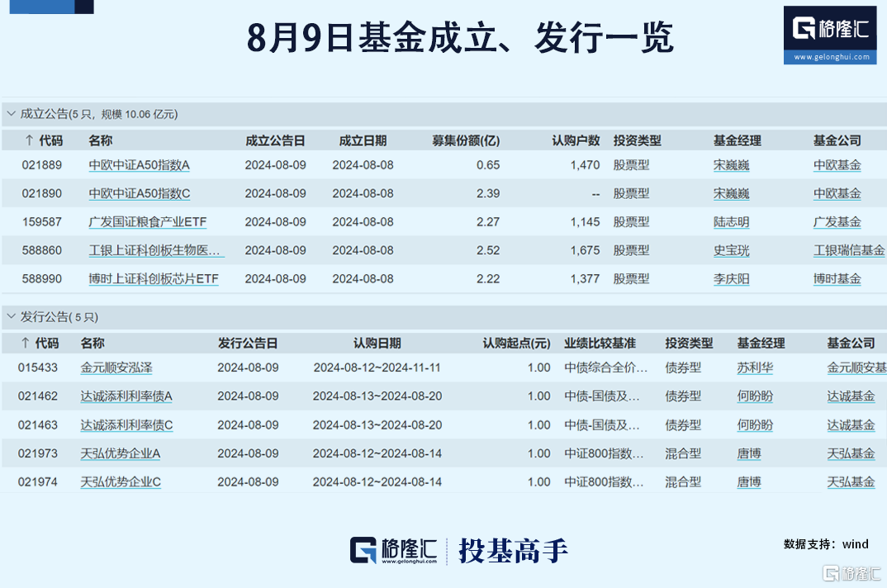Click the 认购日期 column header

pyautogui.click(x=377, y=343)
